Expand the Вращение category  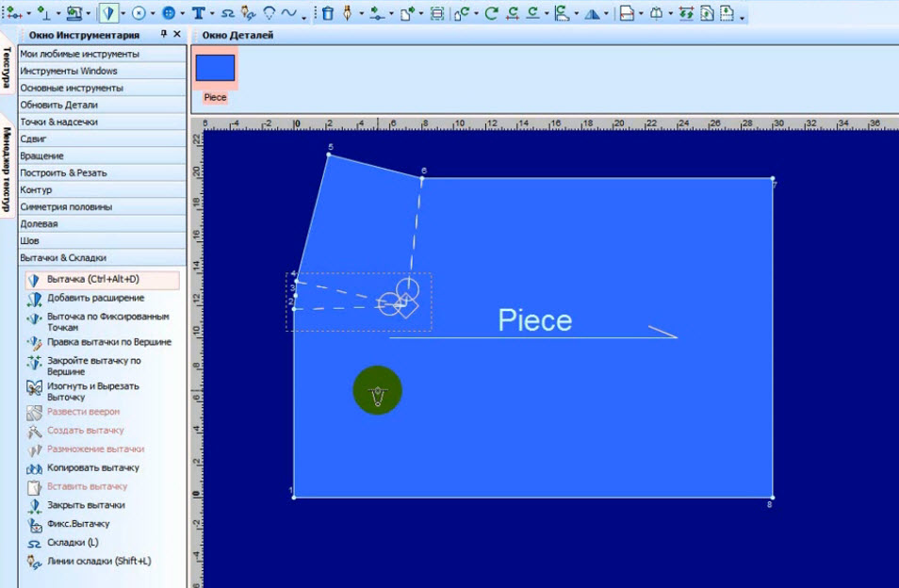[x=102, y=155]
